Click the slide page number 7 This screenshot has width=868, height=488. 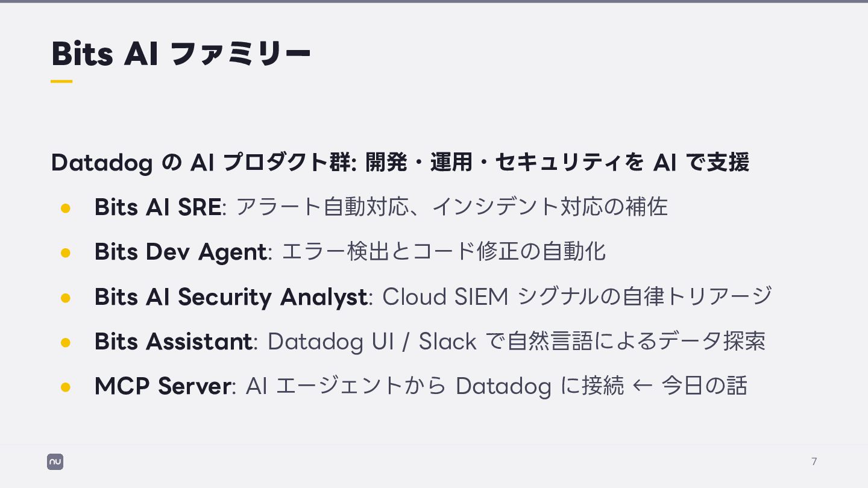[814, 461]
